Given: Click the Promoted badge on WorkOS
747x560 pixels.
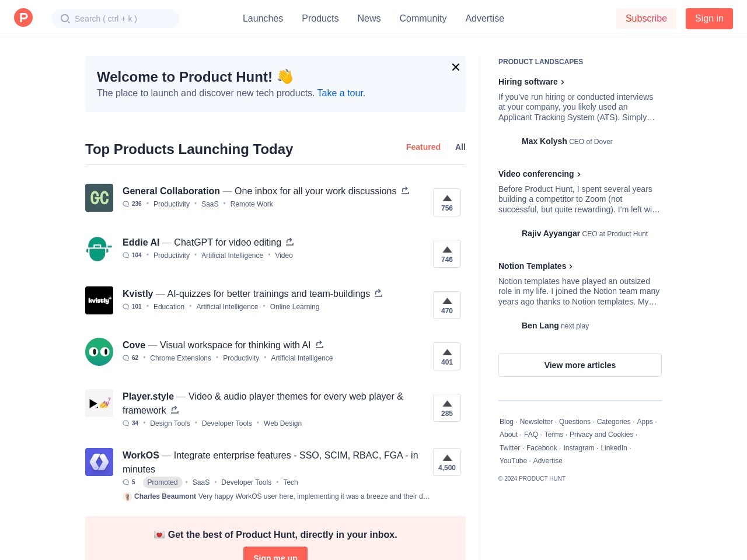Looking at the screenshot, I should [162, 482].
